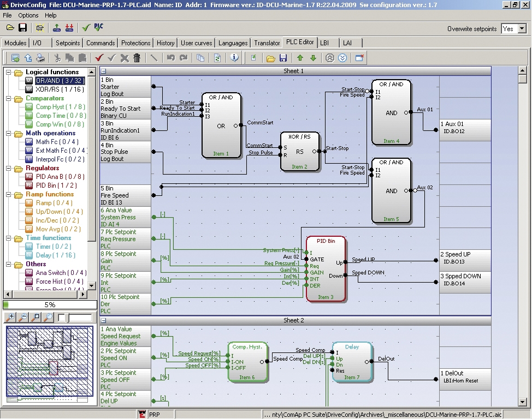Switch to the Setpoints tab
The image size is (532, 419).
tap(68, 43)
